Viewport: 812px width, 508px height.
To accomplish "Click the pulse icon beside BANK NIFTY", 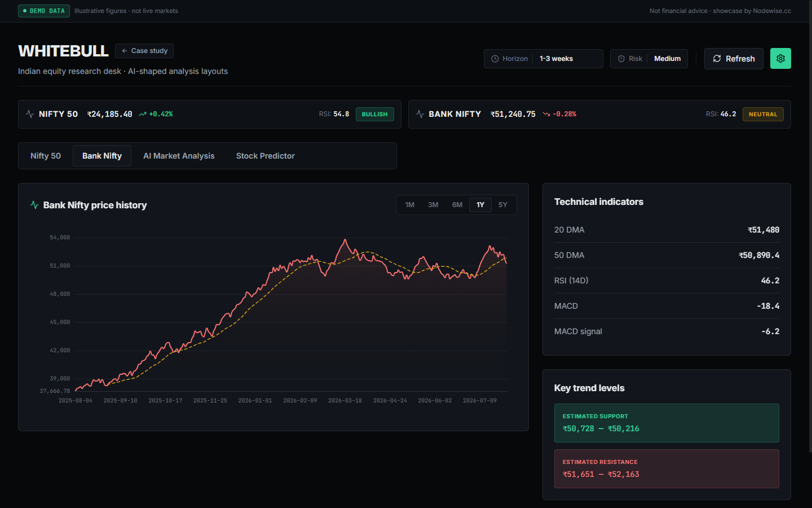I will pyautogui.click(x=420, y=114).
